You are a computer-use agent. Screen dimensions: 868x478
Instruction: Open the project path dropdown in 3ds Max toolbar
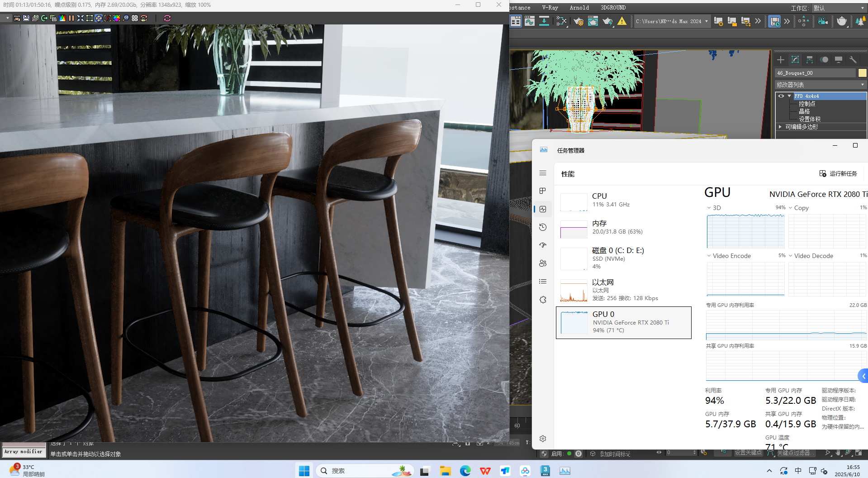click(672, 21)
